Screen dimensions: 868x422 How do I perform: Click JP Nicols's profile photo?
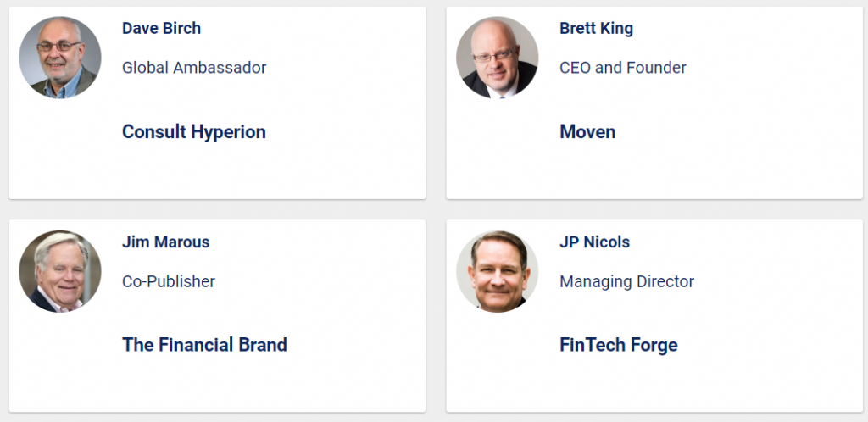click(x=497, y=271)
